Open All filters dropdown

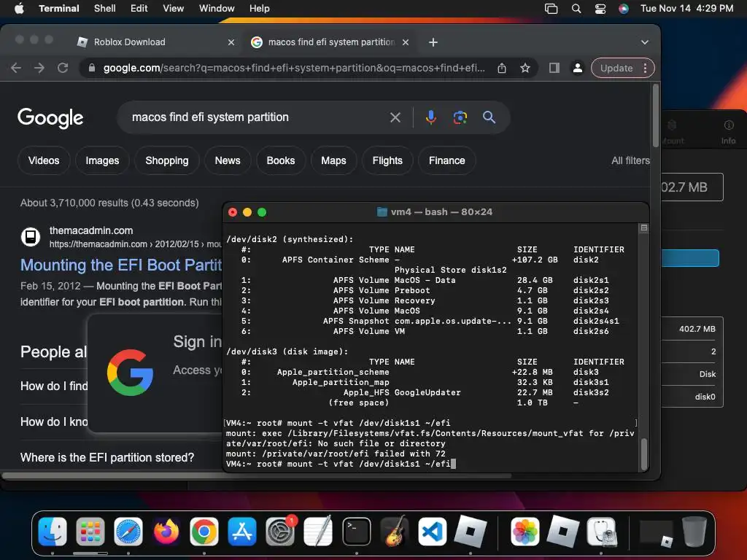coord(630,160)
